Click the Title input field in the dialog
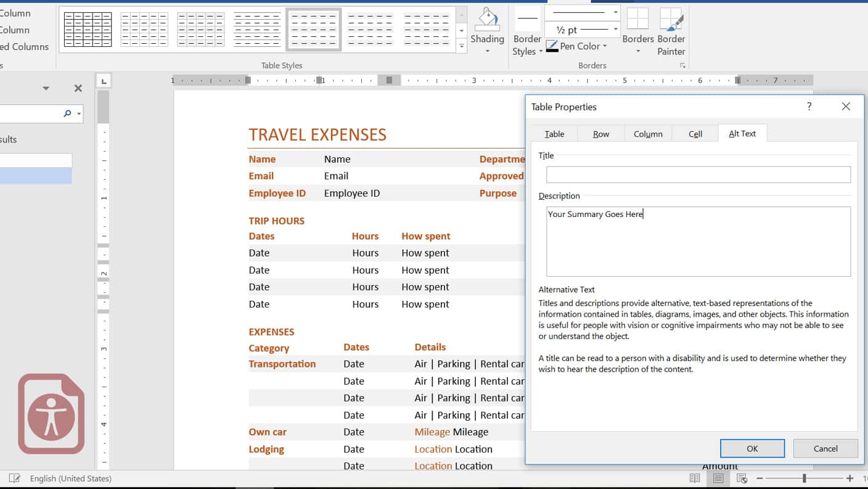 pos(697,175)
